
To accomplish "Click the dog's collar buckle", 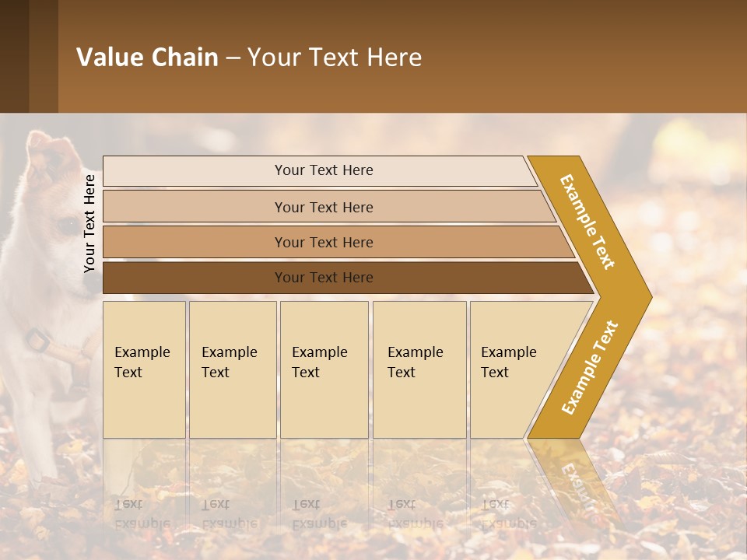I will (37, 339).
